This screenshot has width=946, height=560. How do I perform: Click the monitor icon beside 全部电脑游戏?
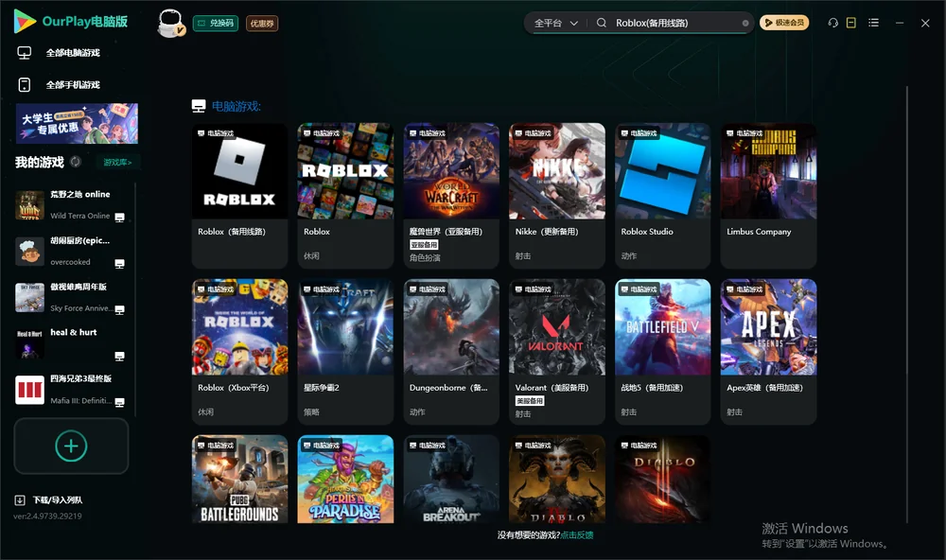pos(25,53)
